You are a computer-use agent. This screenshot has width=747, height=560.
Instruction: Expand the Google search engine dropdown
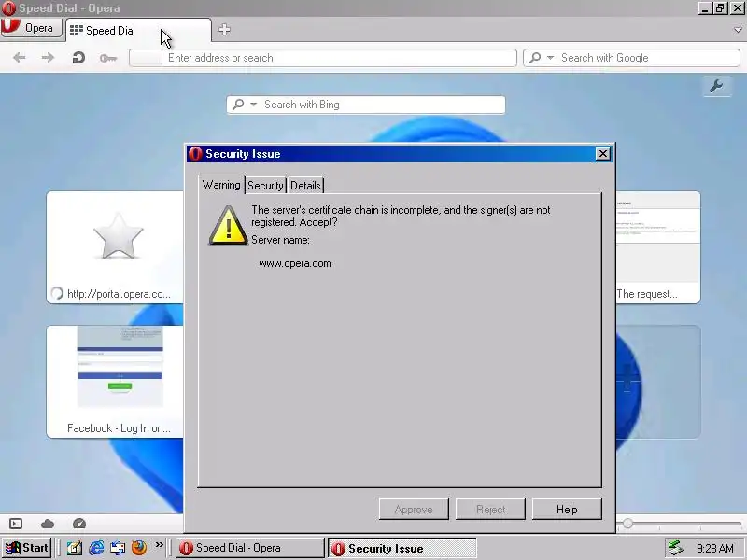pos(550,58)
